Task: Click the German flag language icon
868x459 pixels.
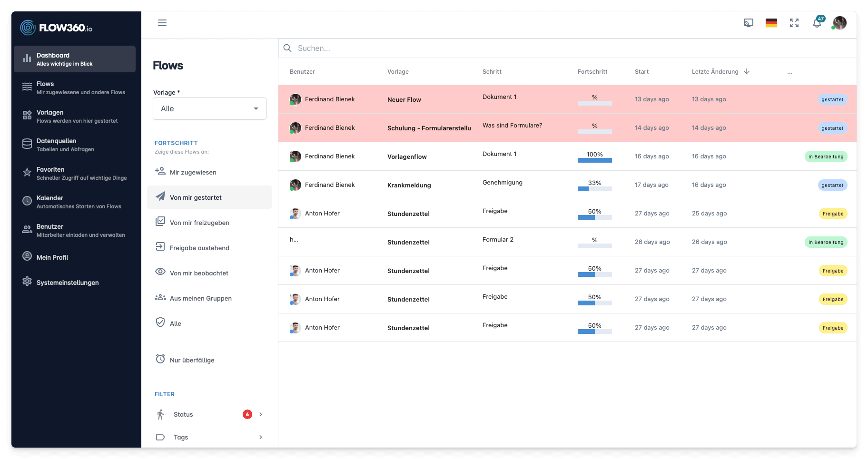Action: [771, 23]
